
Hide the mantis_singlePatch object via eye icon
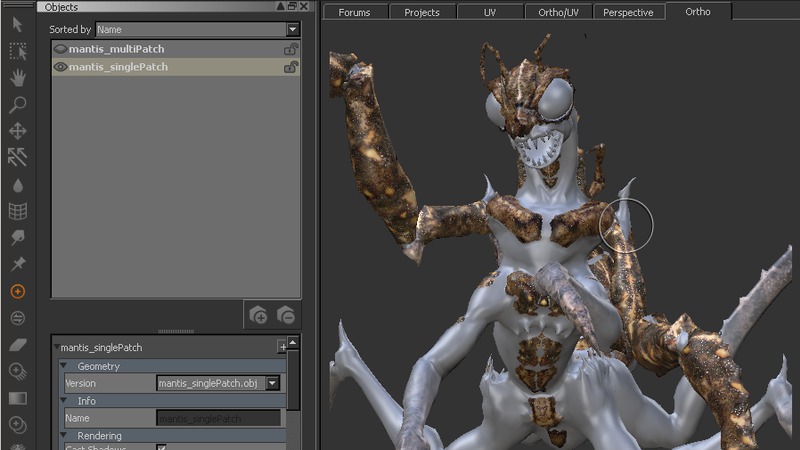point(60,67)
